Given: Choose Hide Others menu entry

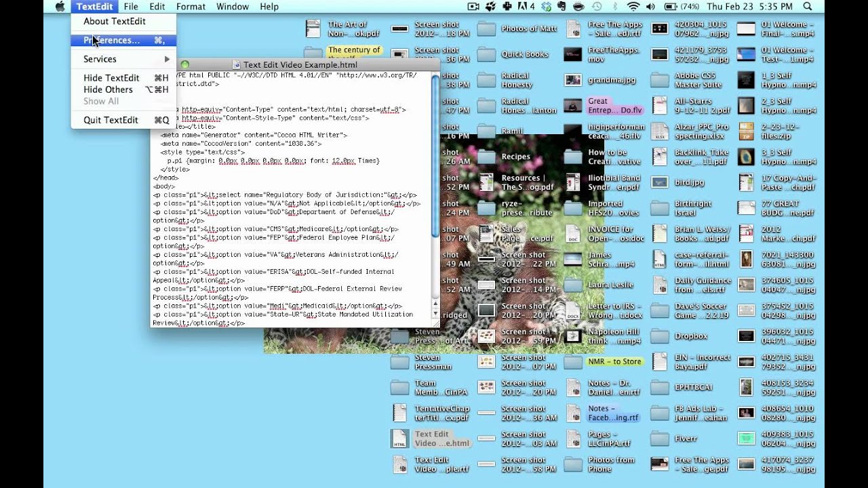Looking at the screenshot, I should pos(123,89).
